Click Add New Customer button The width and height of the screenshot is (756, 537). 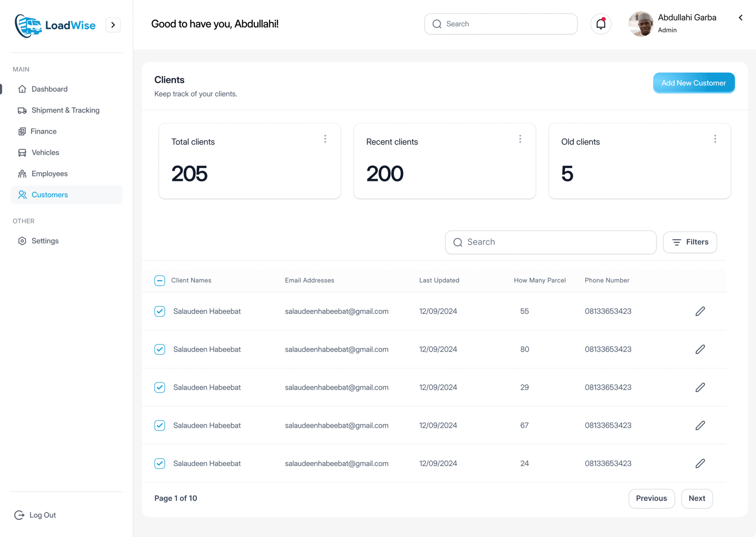693,83
